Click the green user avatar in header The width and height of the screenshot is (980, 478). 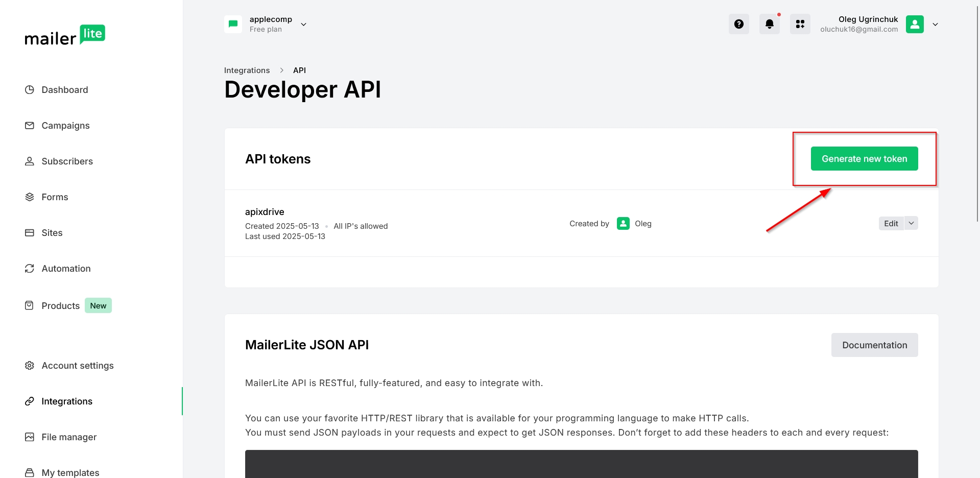pos(915,24)
